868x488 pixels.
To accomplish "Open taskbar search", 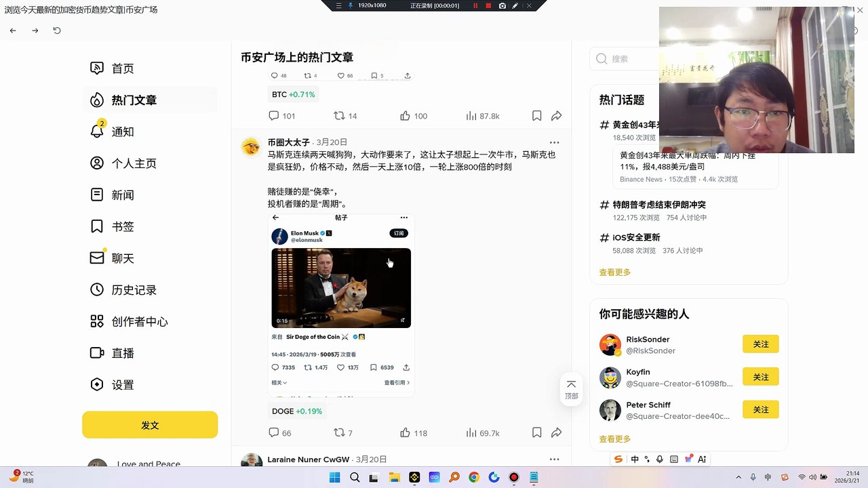I will [x=355, y=478].
